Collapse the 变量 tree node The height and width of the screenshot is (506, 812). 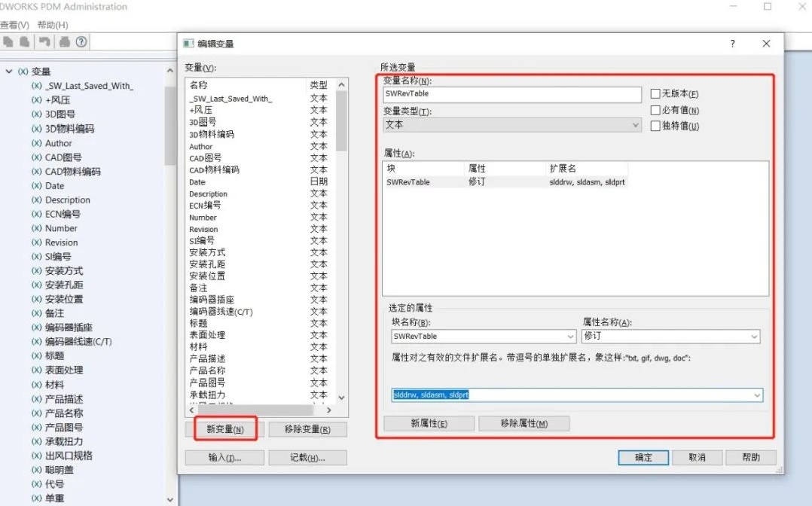click(9, 72)
